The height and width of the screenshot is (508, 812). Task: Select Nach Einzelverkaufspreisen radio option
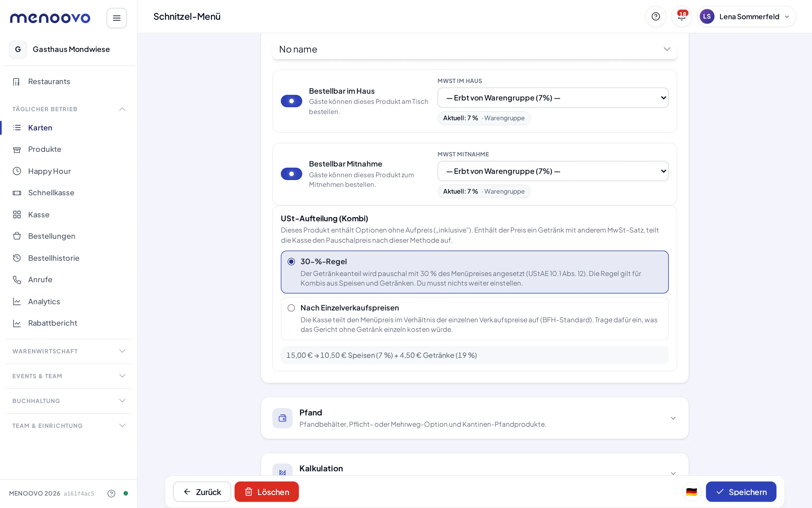pyautogui.click(x=291, y=308)
